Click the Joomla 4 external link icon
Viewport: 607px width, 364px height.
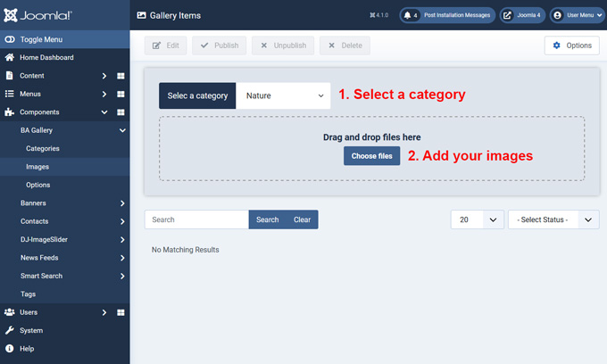tap(507, 15)
